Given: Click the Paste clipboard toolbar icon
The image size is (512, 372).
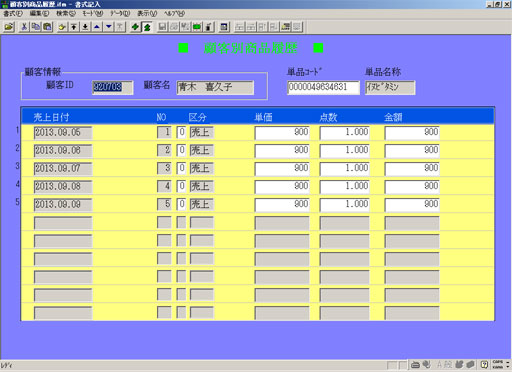Looking at the screenshot, I should 47,27.
